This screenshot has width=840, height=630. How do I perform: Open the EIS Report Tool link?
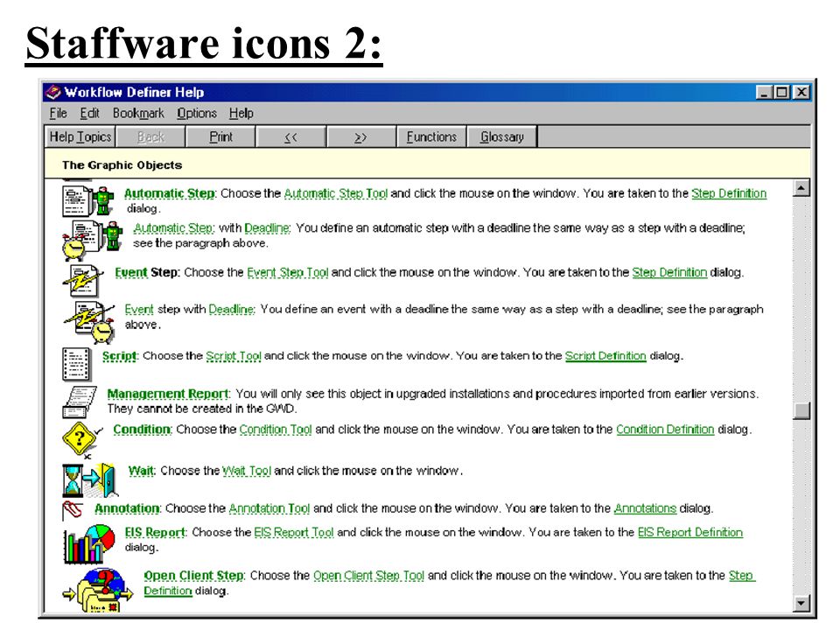pos(294,533)
